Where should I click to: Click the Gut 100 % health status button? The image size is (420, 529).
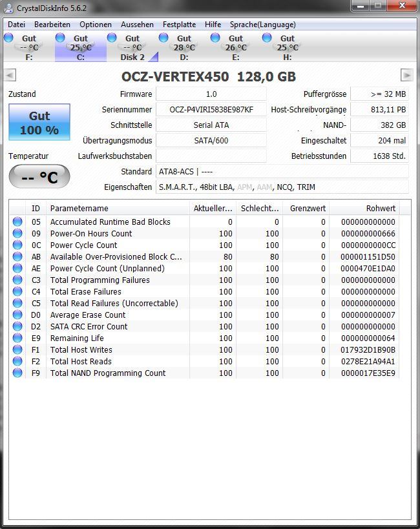coord(39,122)
